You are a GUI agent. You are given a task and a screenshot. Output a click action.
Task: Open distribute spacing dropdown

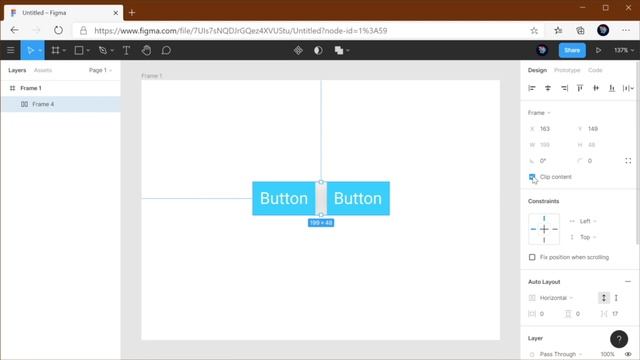pyautogui.click(x=629, y=88)
